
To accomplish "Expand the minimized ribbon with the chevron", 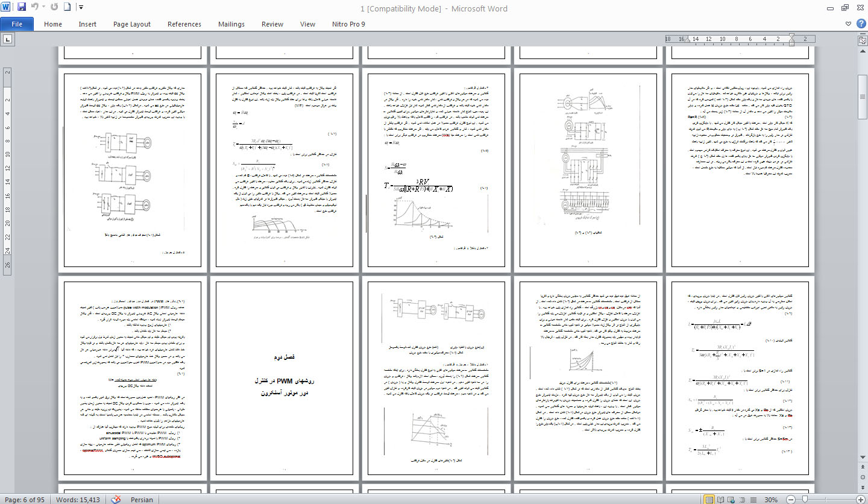I will 848,24.
